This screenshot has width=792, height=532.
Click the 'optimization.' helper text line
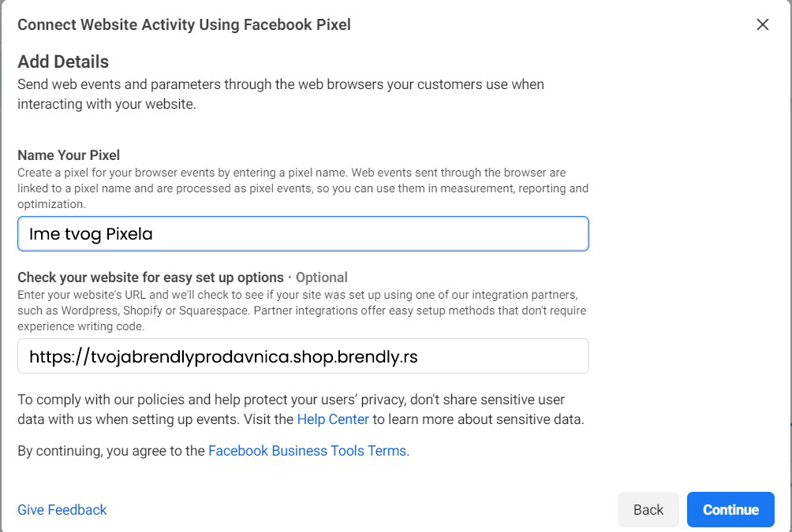pyautogui.click(x=51, y=204)
